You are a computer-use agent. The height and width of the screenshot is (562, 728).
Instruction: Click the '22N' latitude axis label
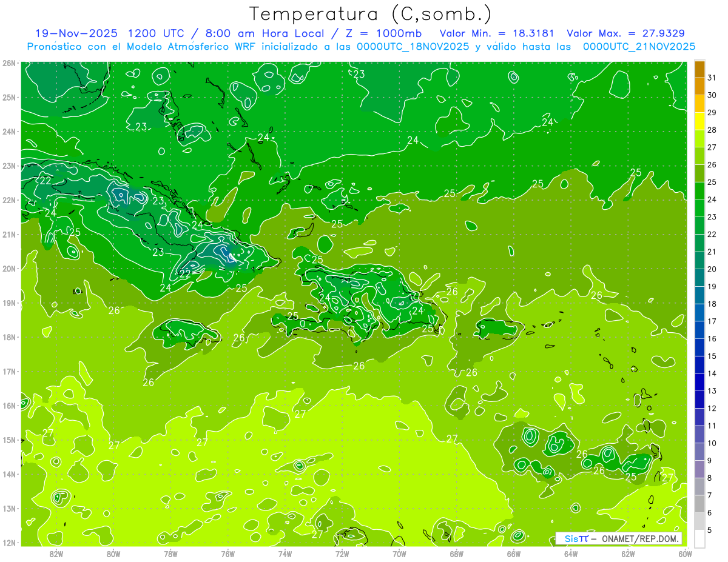8,200
